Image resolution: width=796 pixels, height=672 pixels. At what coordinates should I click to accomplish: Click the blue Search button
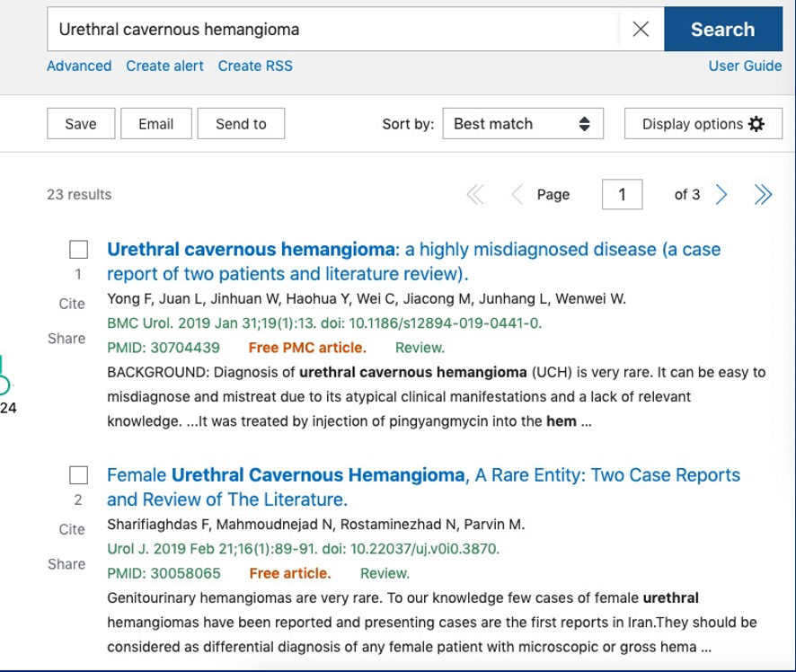point(723,29)
